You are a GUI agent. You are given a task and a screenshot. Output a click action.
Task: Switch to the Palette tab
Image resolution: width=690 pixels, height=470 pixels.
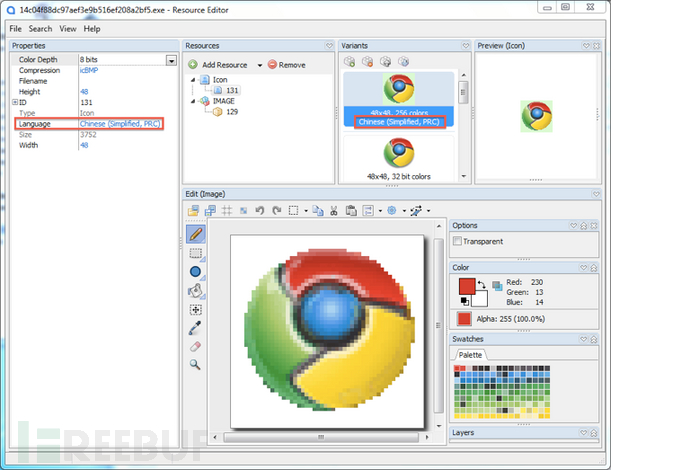coord(470,355)
